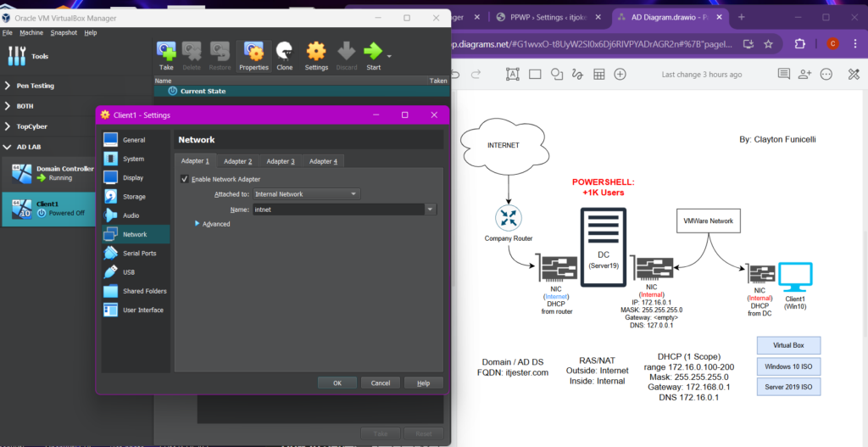The width and height of the screenshot is (868, 447).
Task: Take a snapshot with the Take icon
Action: coord(166,56)
